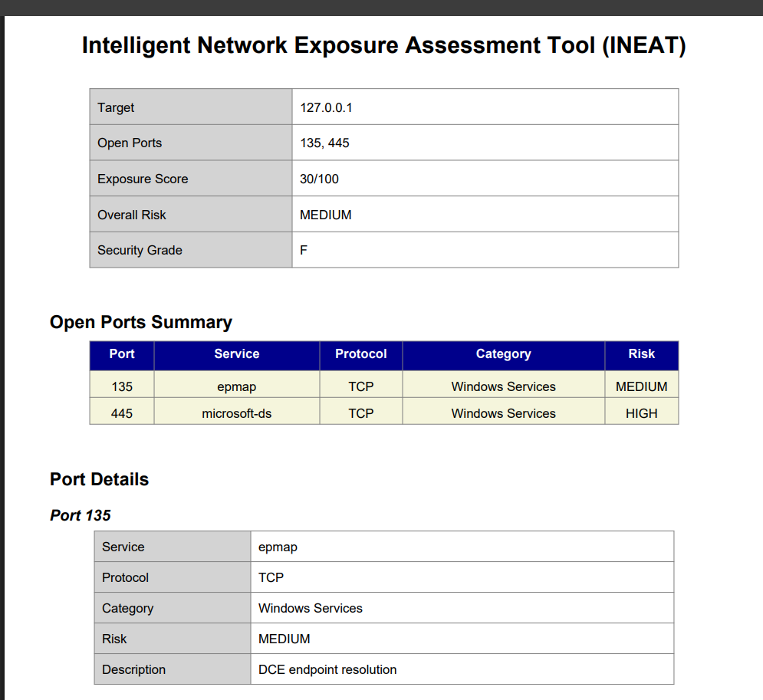
Task: Click the Port column header
Action: coord(122,354)
